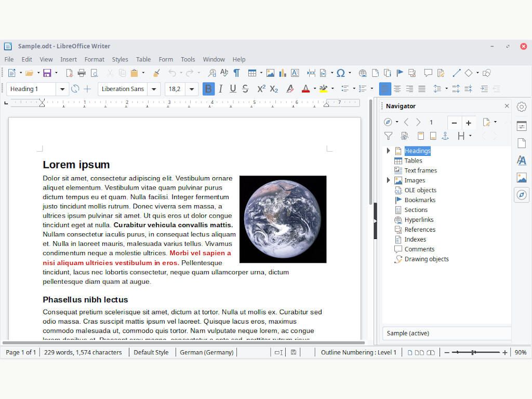Open the Styles menu
The height and width of the screenshot is (399, 532).
pos(120,59)
